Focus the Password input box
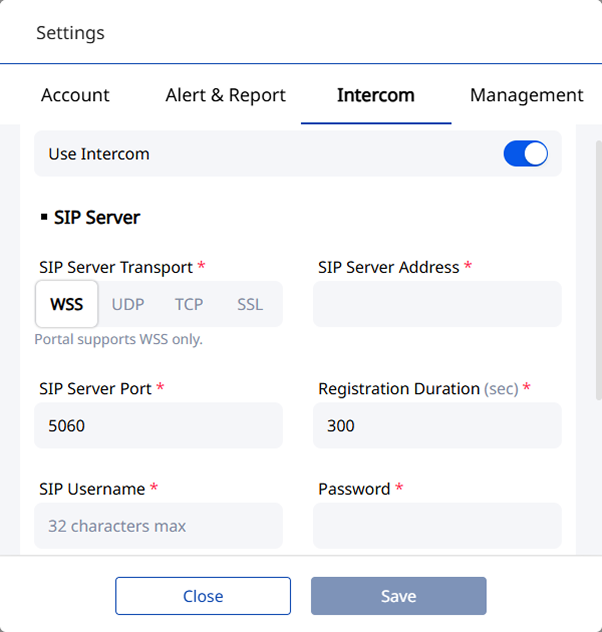 437,526
